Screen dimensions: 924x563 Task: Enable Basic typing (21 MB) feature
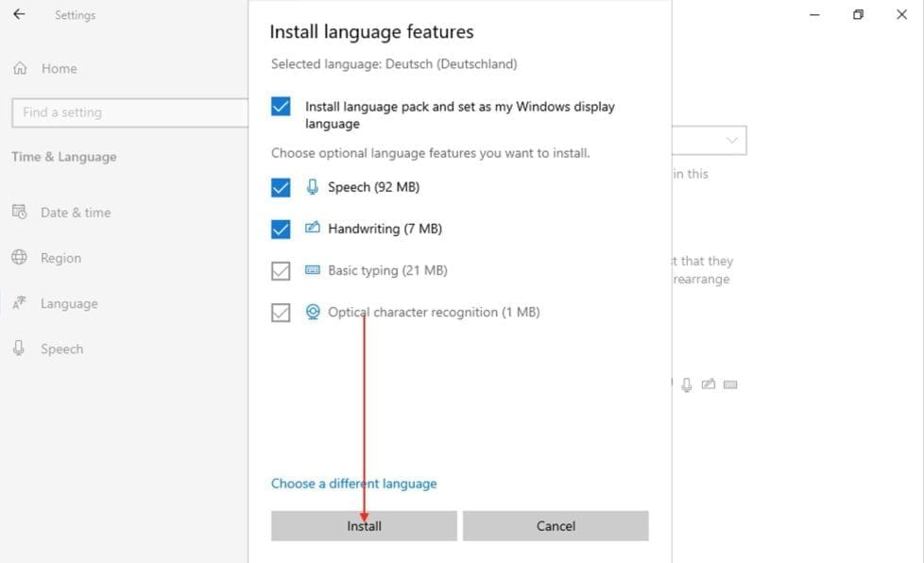click(x=281, y=270)
